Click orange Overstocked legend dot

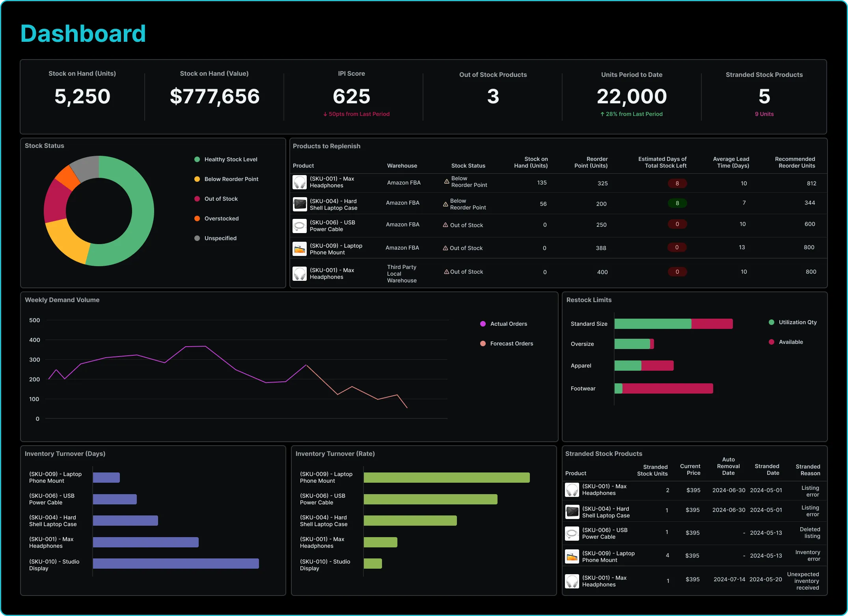click(x=197, y=218)
